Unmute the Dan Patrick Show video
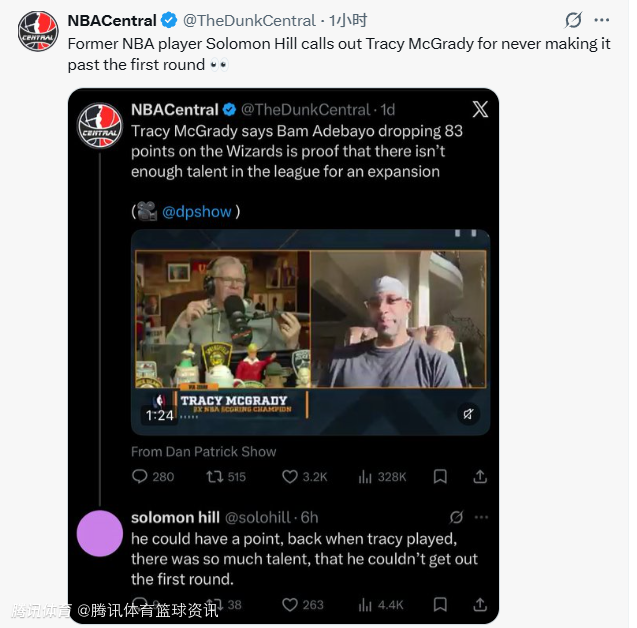This screenshot has height=628, width=637. [x=467, y=414]
